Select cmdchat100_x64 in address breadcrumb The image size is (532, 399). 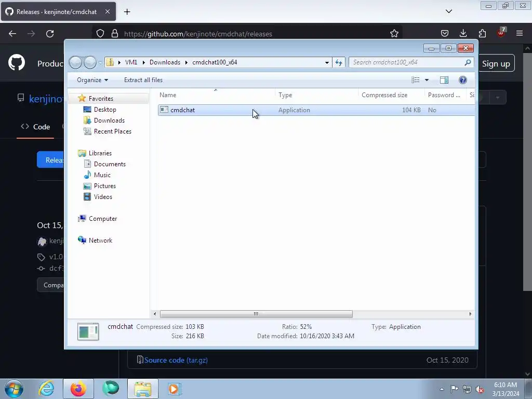[x=215, y=62]
